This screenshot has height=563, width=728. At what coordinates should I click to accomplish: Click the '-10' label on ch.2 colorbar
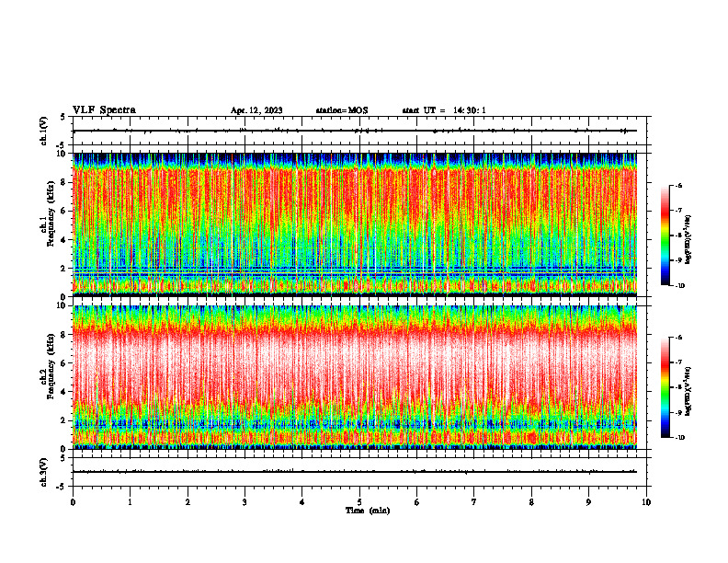tap(680, 438)
